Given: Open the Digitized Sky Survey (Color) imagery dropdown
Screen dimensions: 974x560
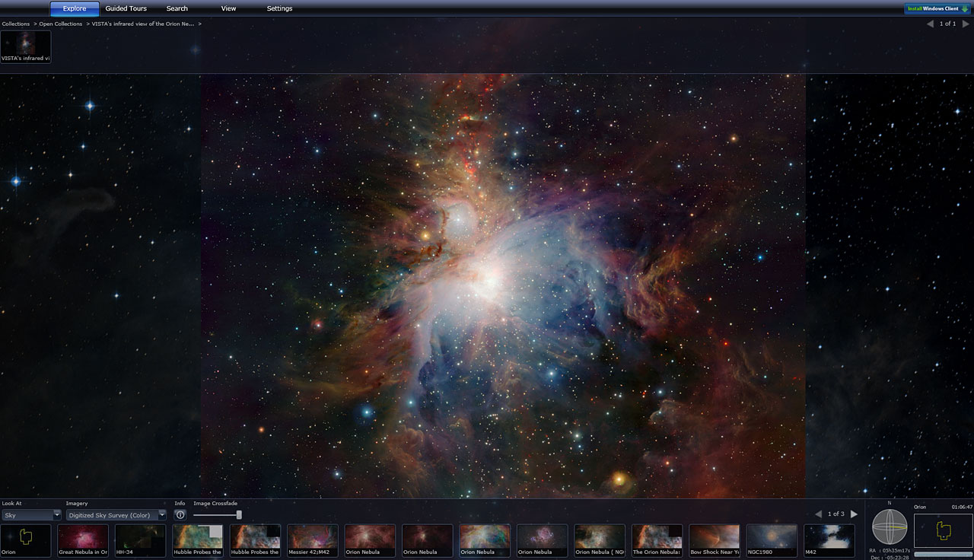Looking at the screenshot, I should tap(114, 514).
